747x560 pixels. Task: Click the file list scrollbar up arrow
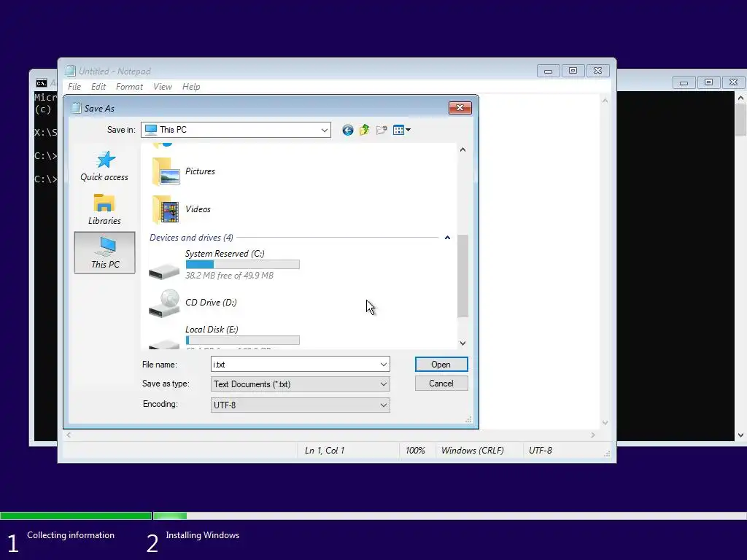tap(462, 149)
